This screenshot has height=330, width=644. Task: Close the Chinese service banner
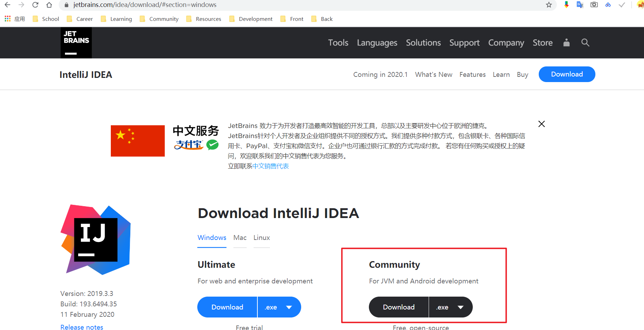pyautogui.click(x=542, y=124)
